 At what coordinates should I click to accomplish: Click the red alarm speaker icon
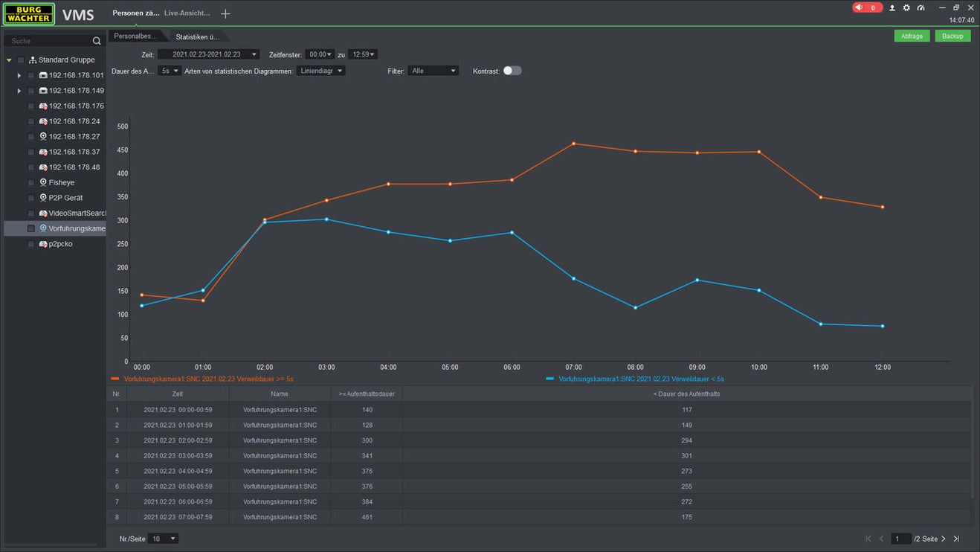[x=859, y=7]
